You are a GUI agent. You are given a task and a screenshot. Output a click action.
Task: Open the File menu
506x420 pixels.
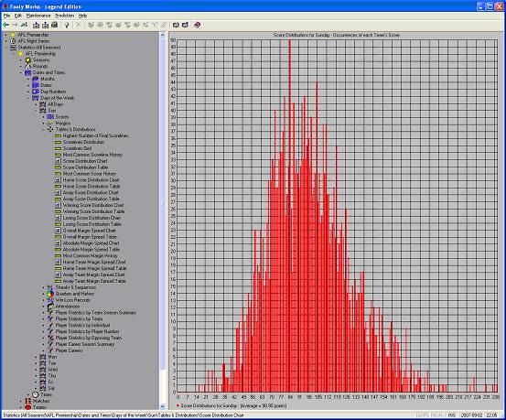point(6,16)
